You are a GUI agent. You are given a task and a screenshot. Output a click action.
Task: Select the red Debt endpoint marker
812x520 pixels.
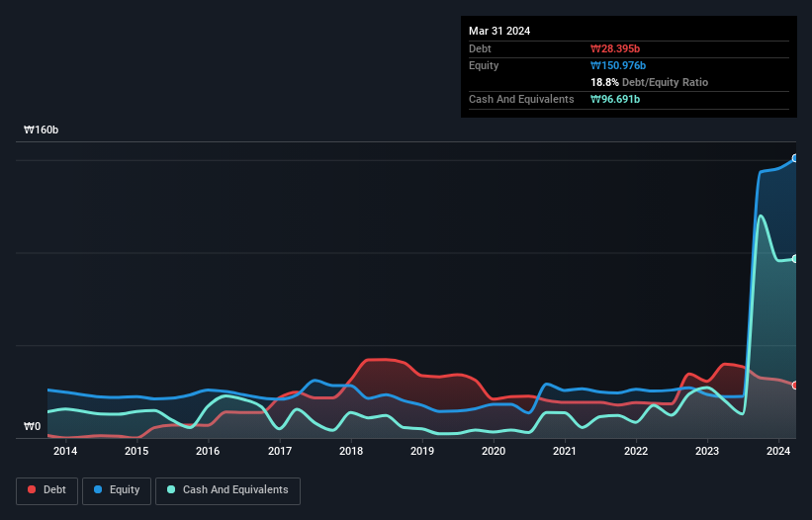coord(795,386)
